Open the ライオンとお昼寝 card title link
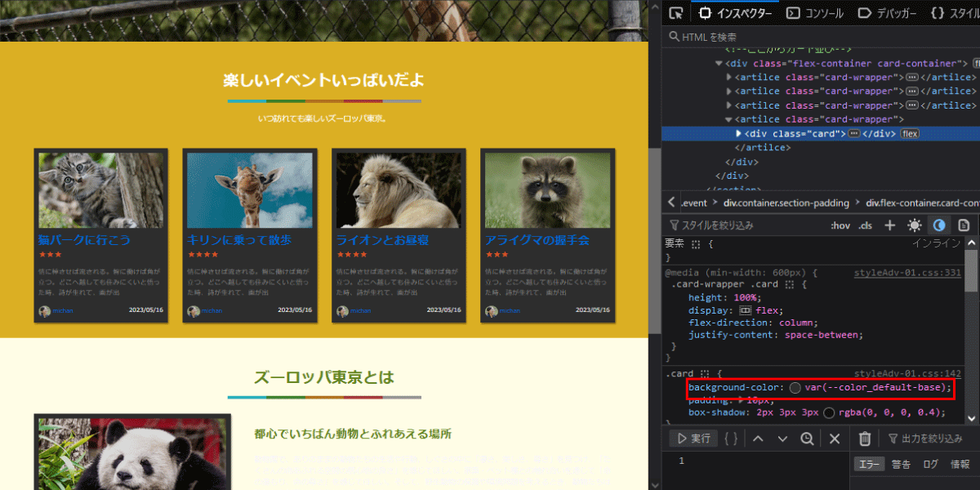The height and width of the screenshot is (490, 980). pos(383,240)
